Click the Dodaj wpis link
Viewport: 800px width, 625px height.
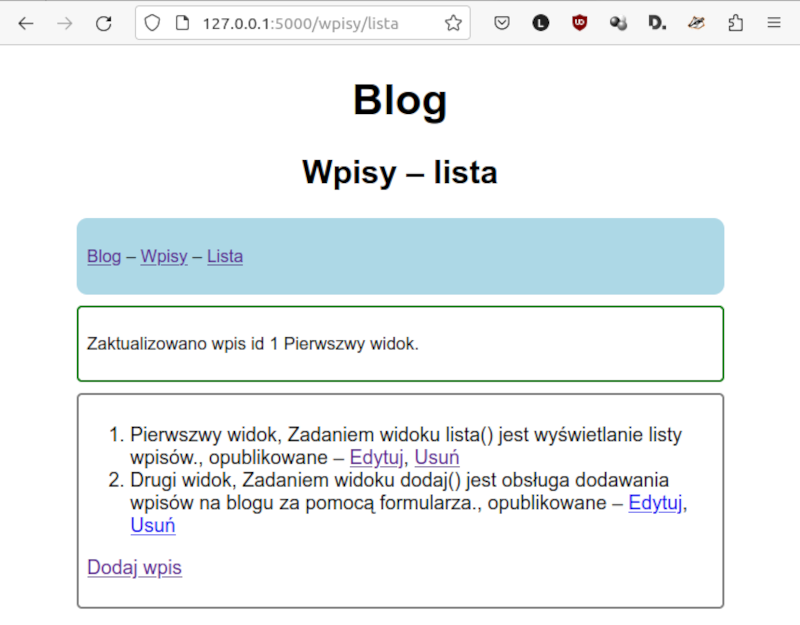[x=134, y=567]
